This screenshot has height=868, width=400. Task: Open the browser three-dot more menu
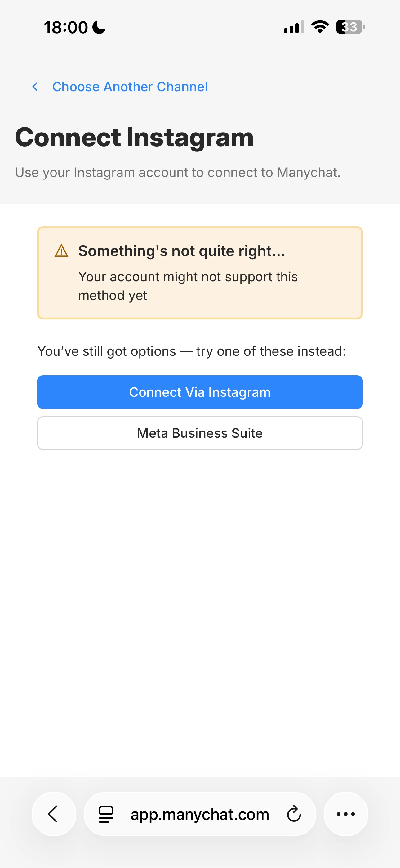[x=345, y=814]
